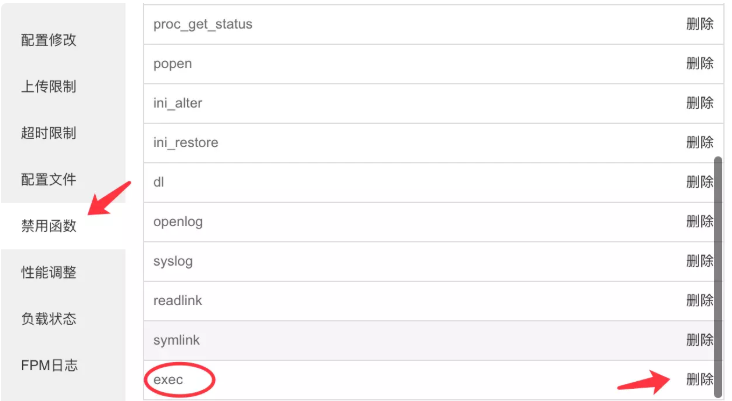Delete syslog from the disabled list
The image size is (732, 401).
coord(699,261)
